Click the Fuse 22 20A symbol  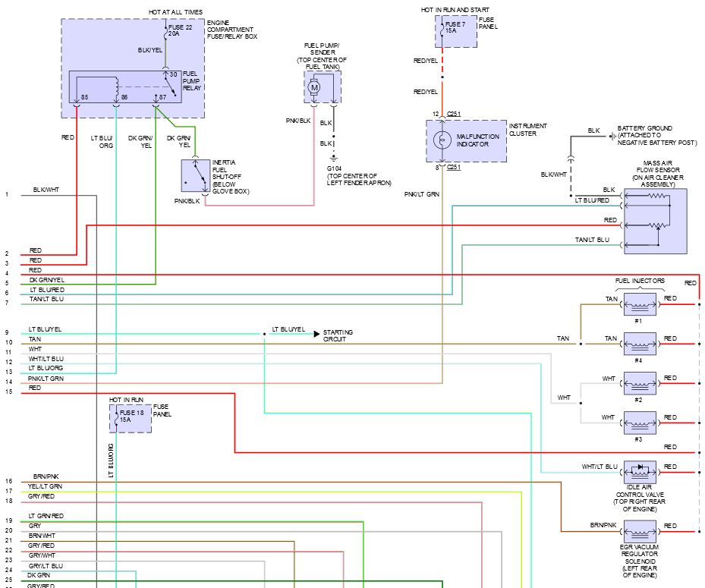pyautogui.click(x=165, y=33)
